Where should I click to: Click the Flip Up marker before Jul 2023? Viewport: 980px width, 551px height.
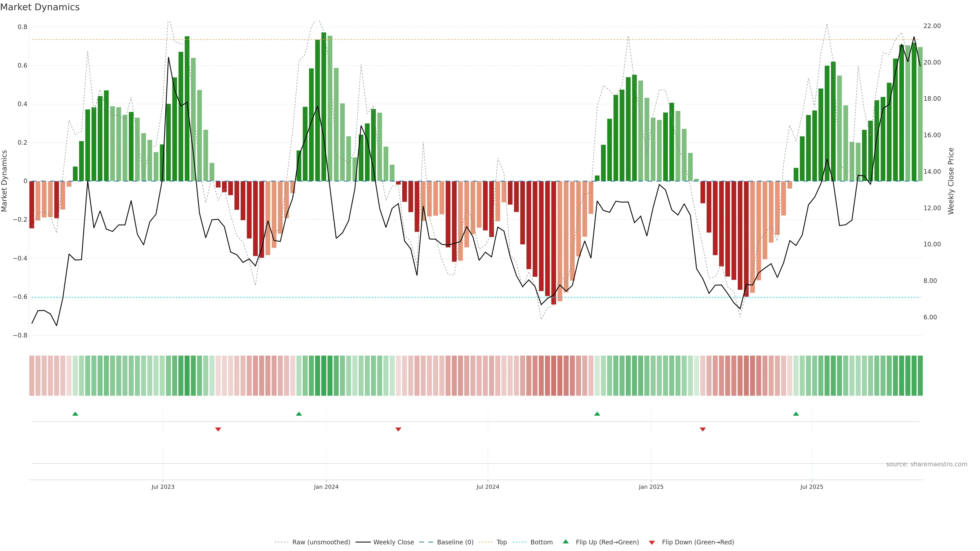click(x=75, y=414)
